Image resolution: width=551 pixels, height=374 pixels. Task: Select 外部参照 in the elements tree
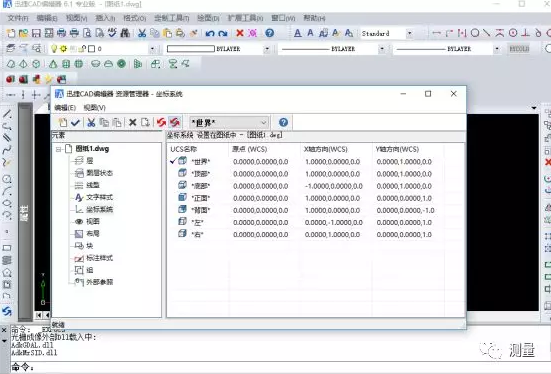(99, 282)
